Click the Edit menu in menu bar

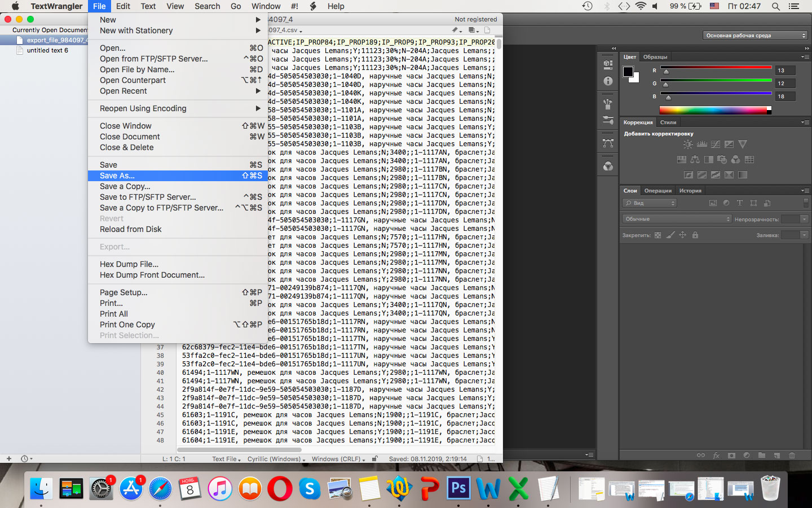click(123, 6)
